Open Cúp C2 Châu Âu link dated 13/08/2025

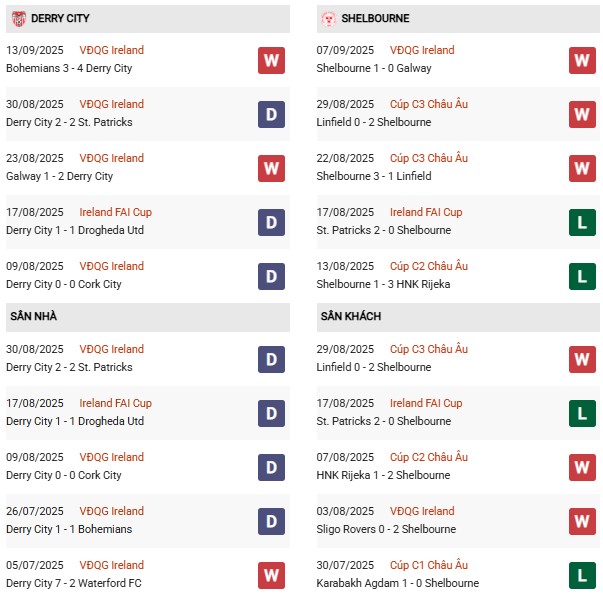coord(429,266)
